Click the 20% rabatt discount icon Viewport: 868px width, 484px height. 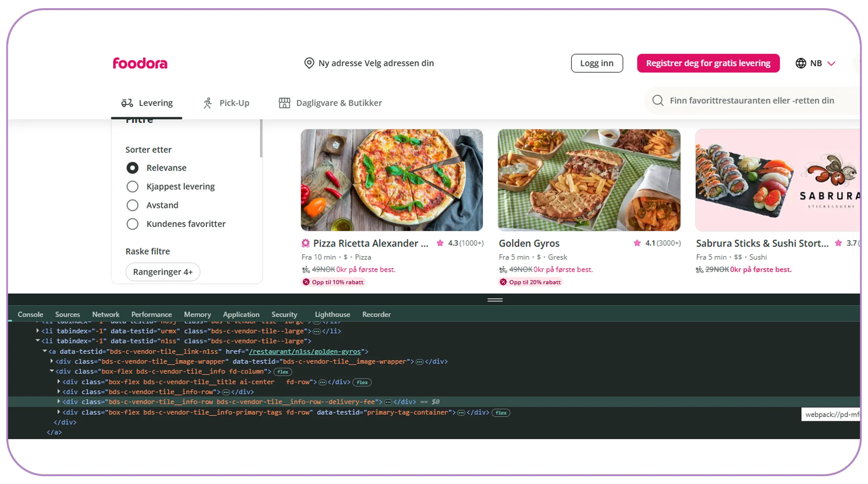coord(503,282)
